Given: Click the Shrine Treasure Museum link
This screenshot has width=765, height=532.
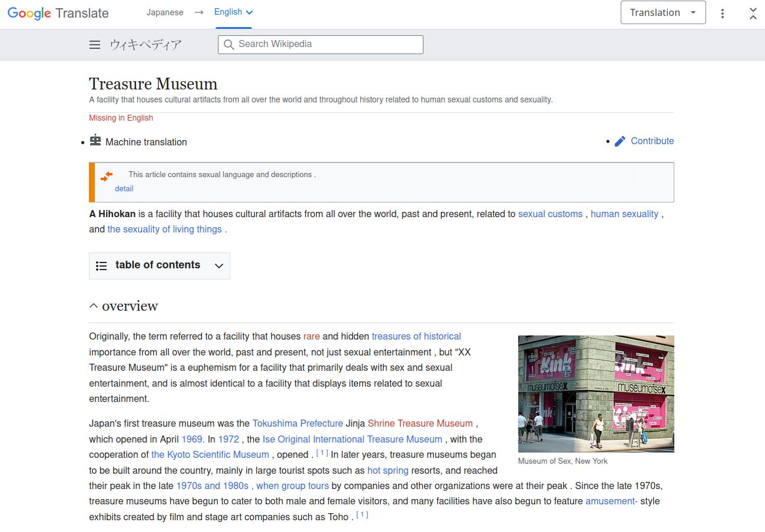Looking at the screenshot, I should [420, 424].
